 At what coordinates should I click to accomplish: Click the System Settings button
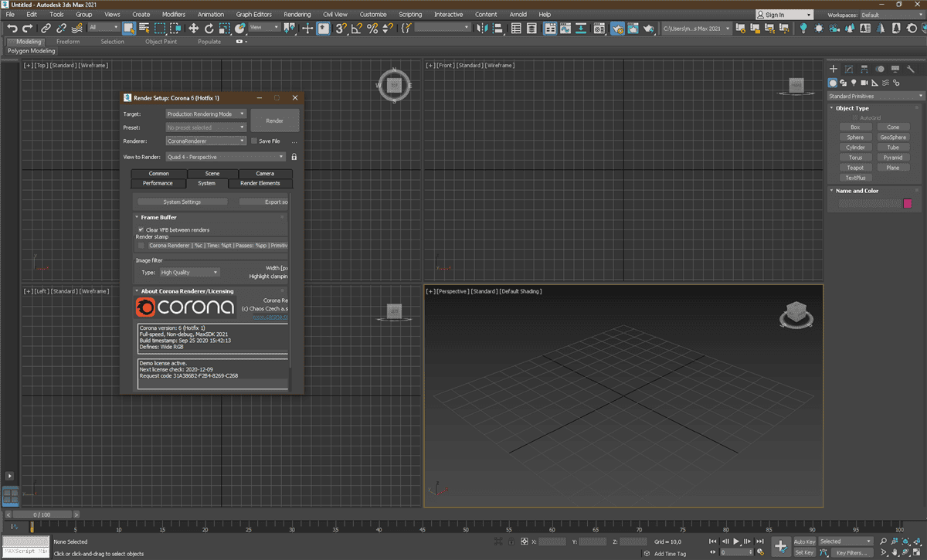coord(182,202)
